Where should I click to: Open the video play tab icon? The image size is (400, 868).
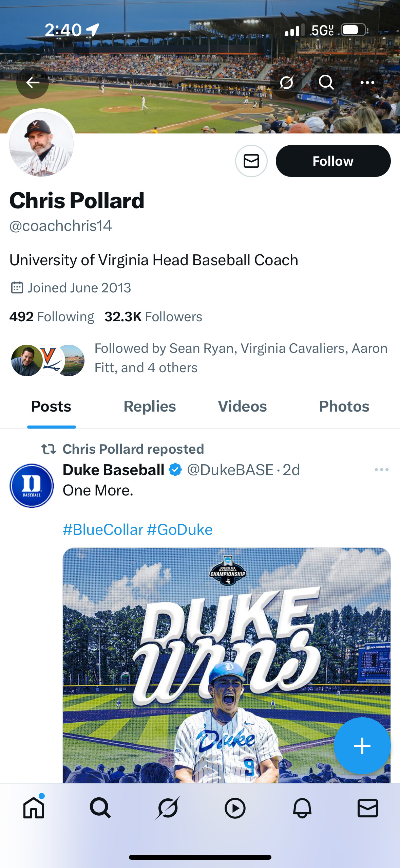pos(235,808)
